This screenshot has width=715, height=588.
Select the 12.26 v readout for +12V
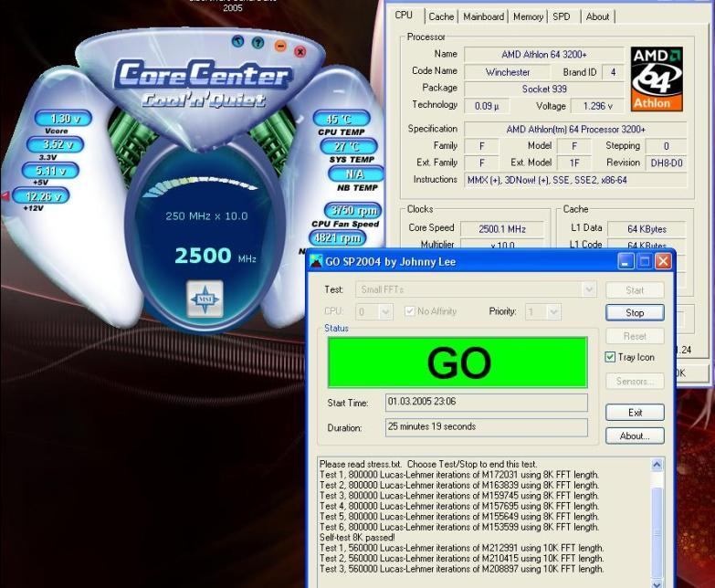coord(40,196)
